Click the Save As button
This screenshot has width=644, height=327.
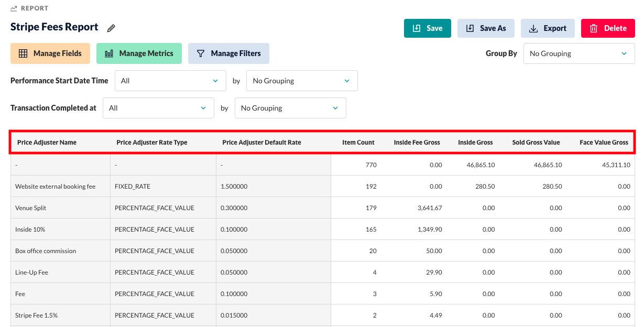pos(486,28)
